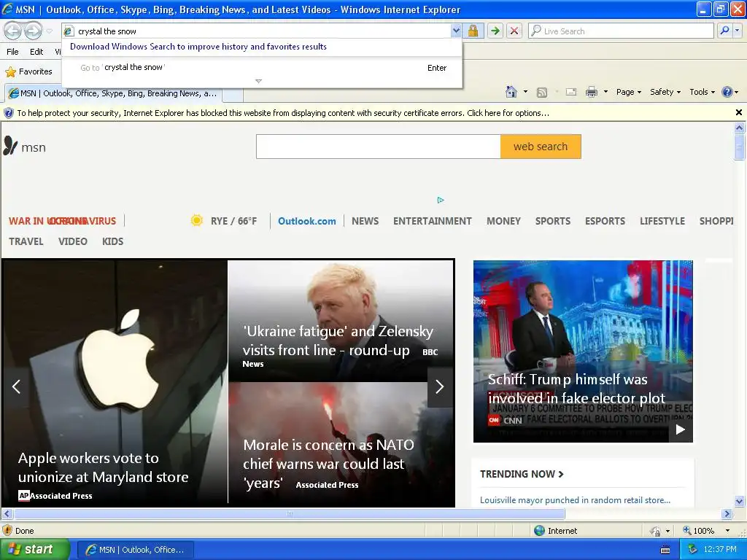
Task: Click previous slide arrow on news carousel
Action: click(16, 386)
